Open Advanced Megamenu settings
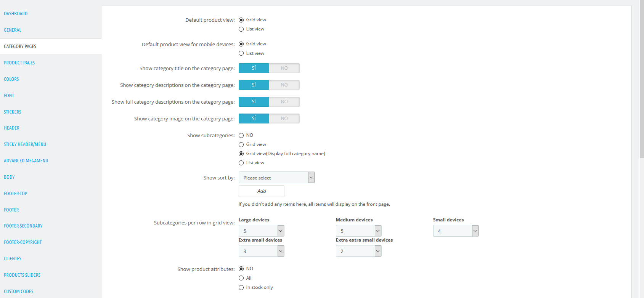The height and width of the screenshot is (298, 644). coord(26,161)
